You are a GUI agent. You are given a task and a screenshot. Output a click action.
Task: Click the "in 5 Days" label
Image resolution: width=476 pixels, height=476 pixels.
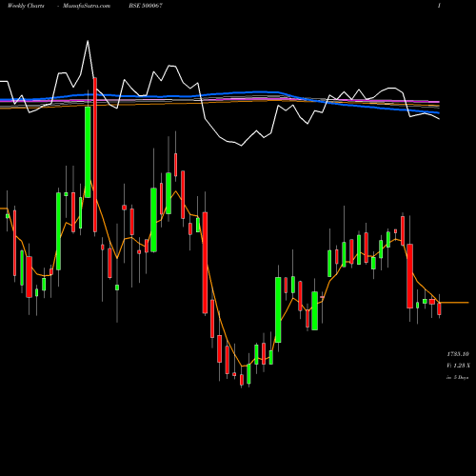coord(457,377)
